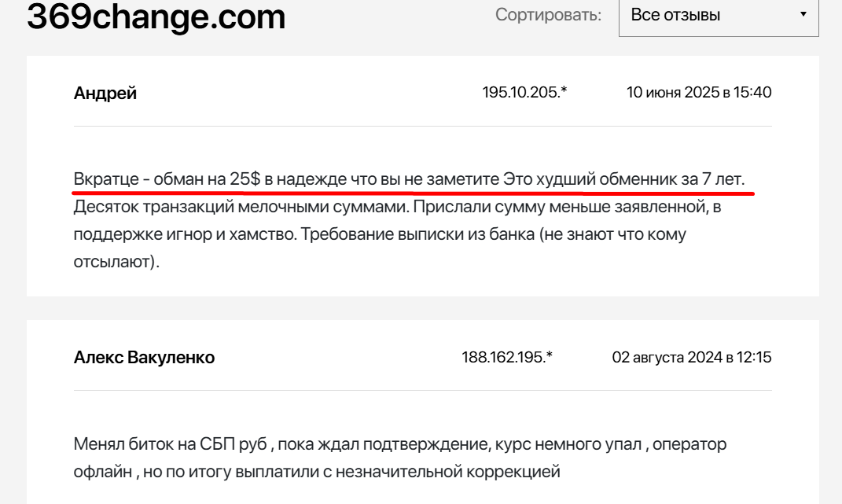Image resolution: width=842 pixels, height=504 pixels.
Task: Click the IP address 195.10.205.*
Action: click(524, 93)
